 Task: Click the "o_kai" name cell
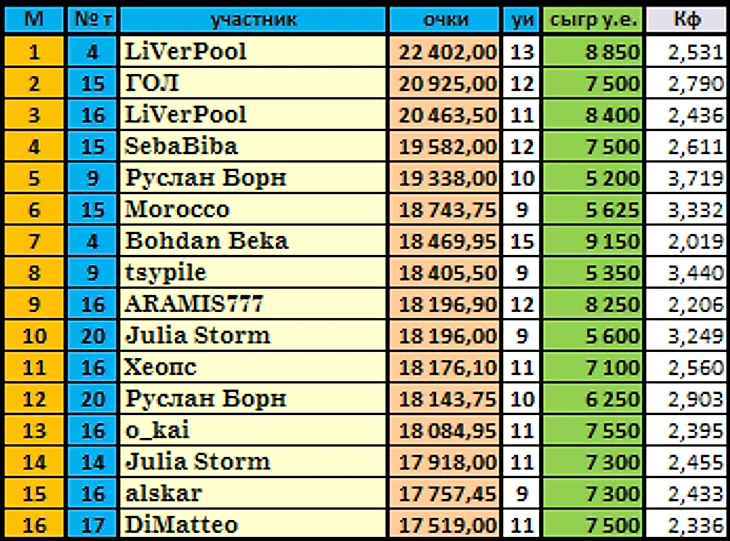[x=253, y=430]
